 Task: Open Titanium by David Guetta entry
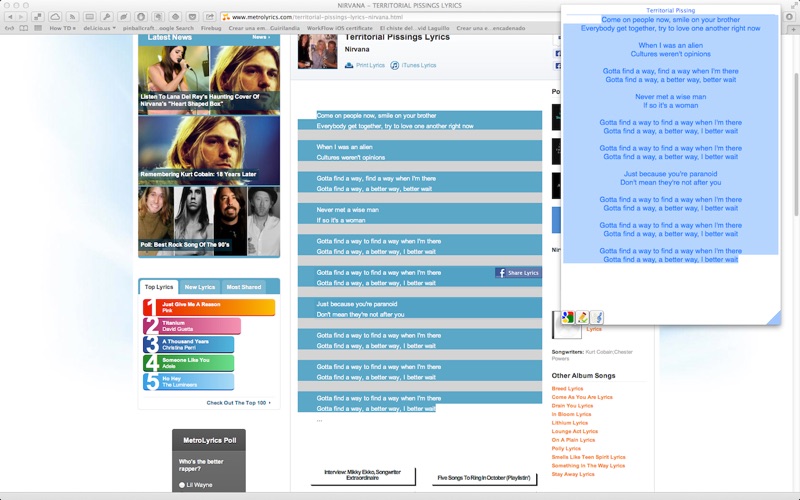[192, 326]
